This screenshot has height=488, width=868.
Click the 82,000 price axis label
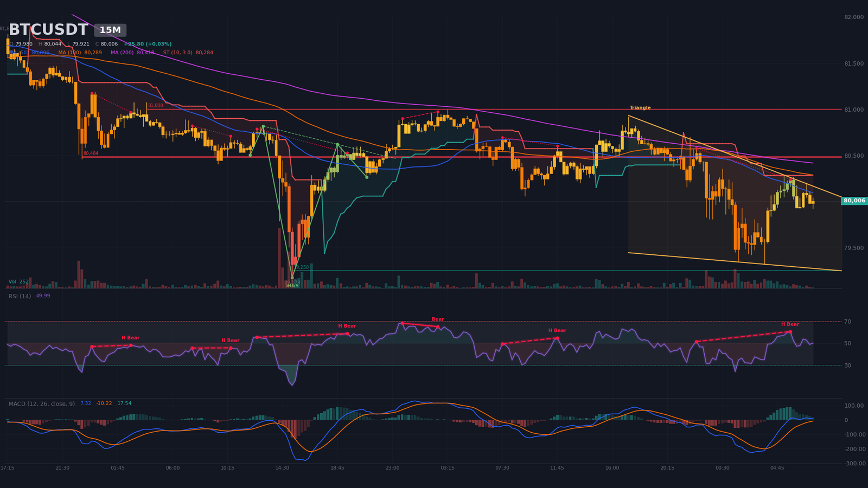tap(854, 17)
